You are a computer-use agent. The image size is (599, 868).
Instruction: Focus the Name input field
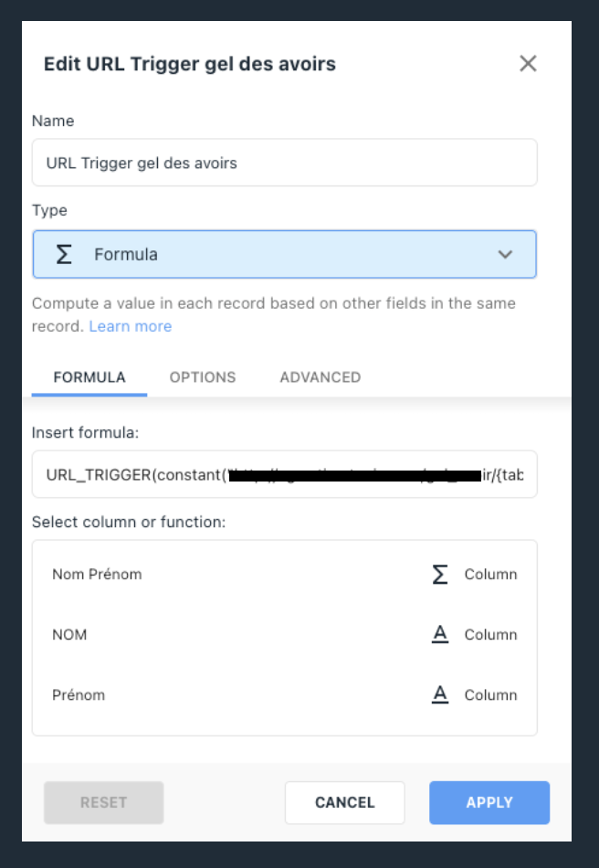click(284, 163)
